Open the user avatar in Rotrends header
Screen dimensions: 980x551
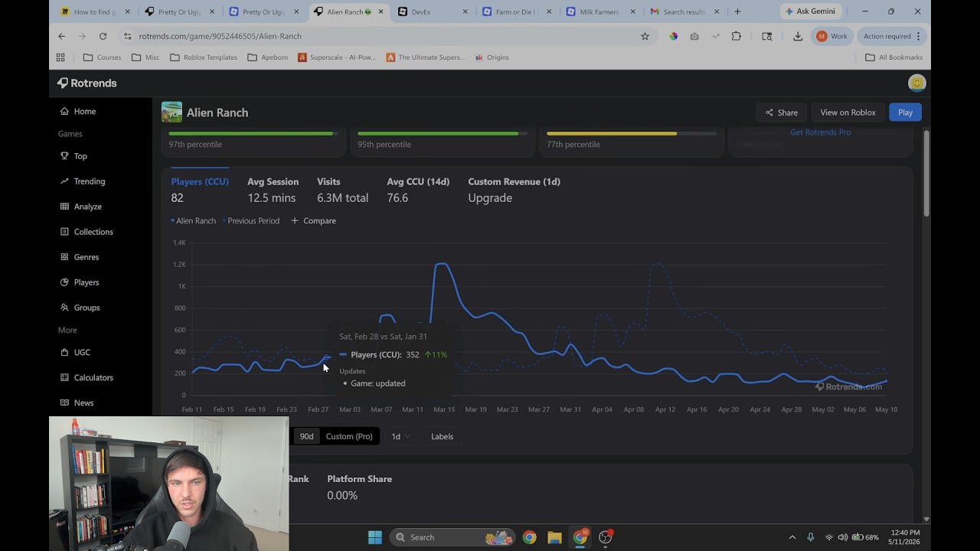[x=916, y=83]
